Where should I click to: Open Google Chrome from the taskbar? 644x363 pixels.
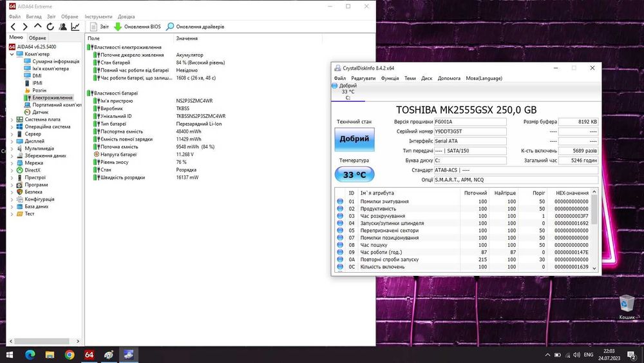click(70, 355)
